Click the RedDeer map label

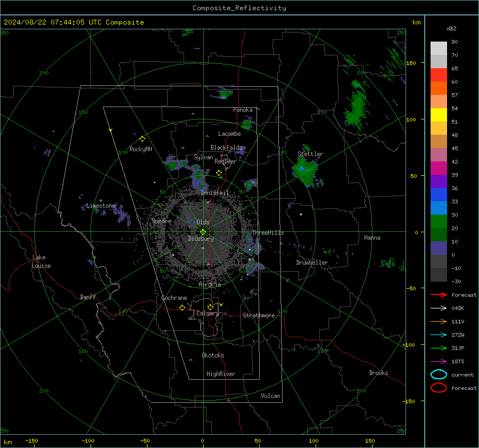226,161
